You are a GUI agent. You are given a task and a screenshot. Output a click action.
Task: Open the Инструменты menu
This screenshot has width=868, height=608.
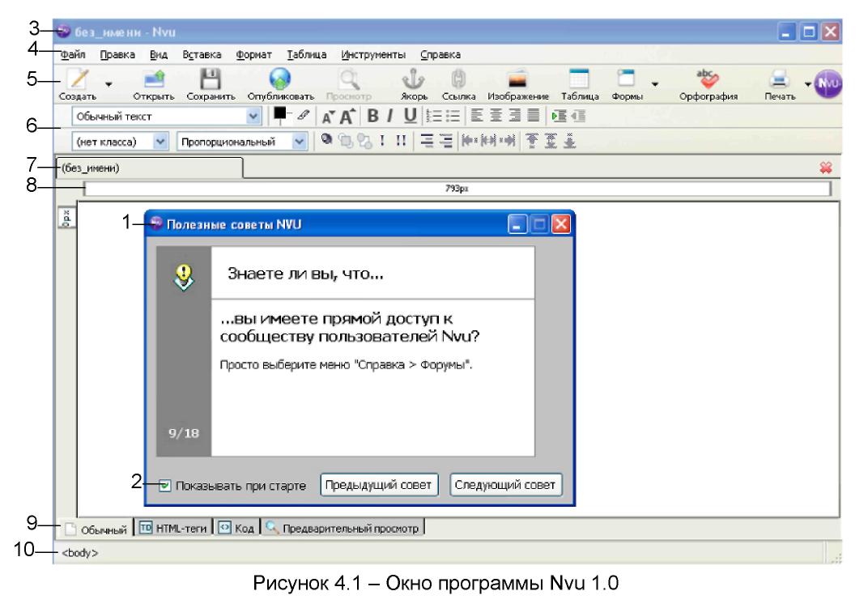[x=373, y=54]
